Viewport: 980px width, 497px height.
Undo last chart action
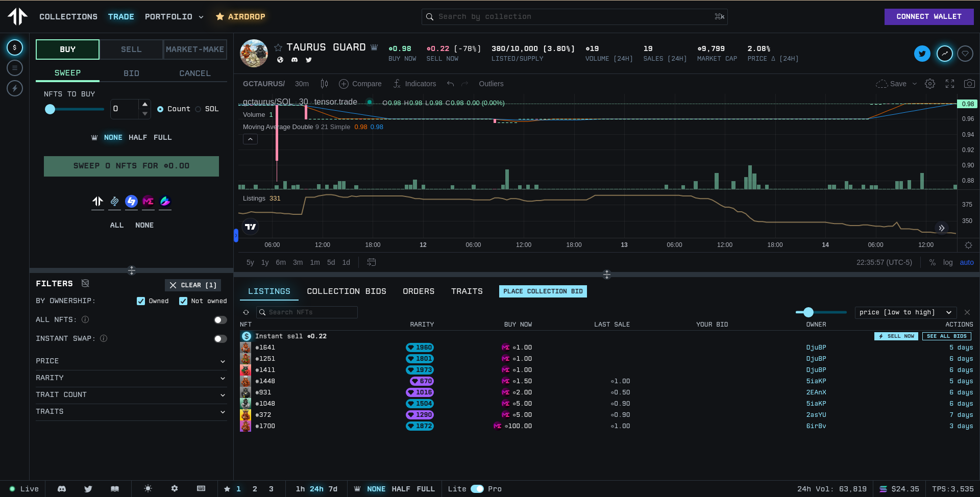[450, 84]
